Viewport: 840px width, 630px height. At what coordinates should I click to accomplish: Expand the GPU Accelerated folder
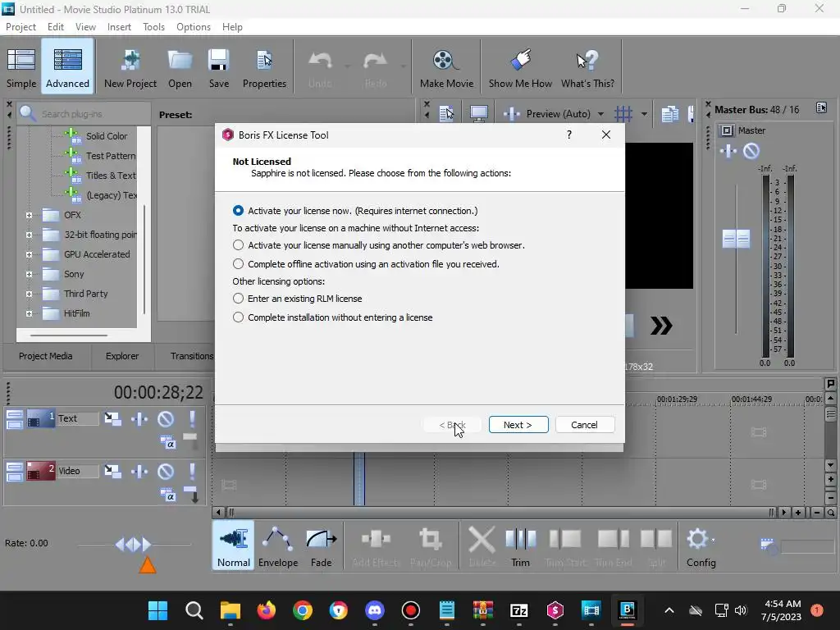click(x=29, y=254)
